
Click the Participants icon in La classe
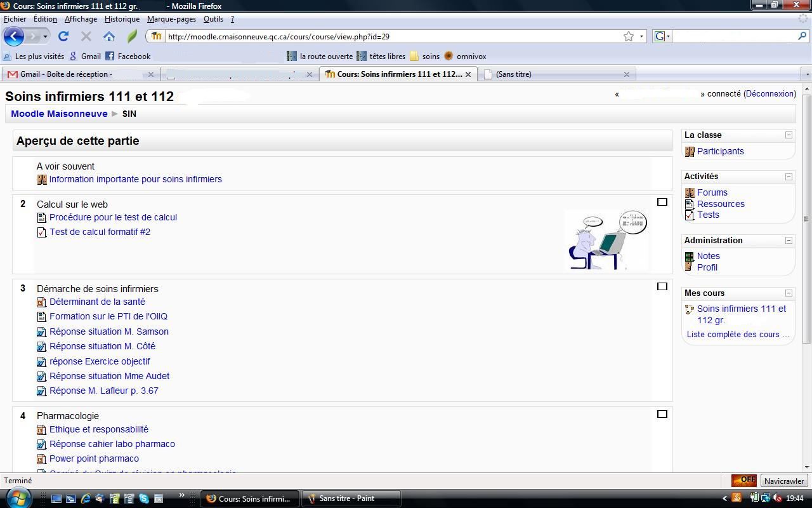pyautogui.click(x=690, y=152)
